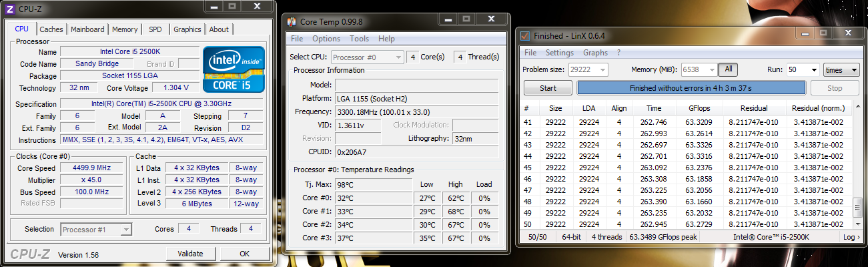
Task: Open the Tools menu in Core Temp
Action: click(359, 39)
